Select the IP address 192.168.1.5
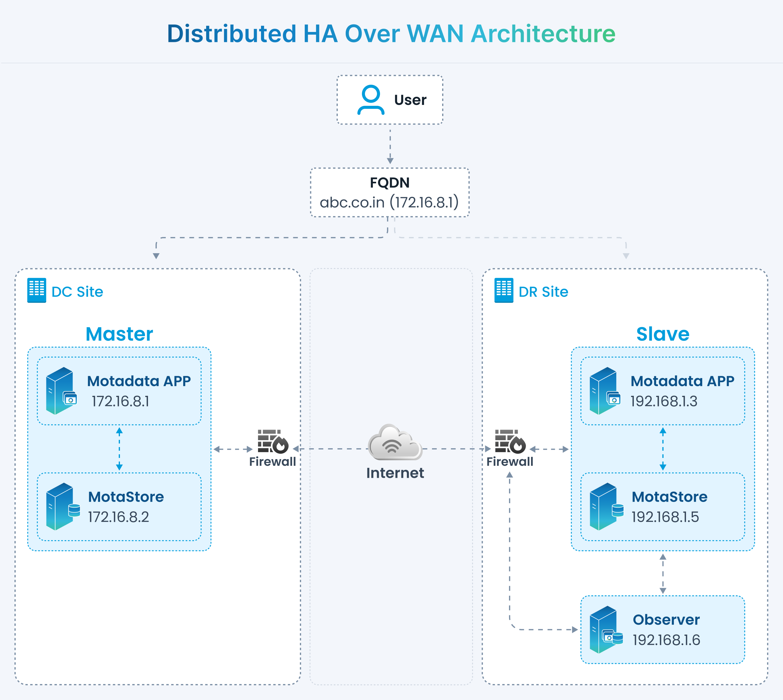Screen dimensions: 783x700 tap(665, 517)
